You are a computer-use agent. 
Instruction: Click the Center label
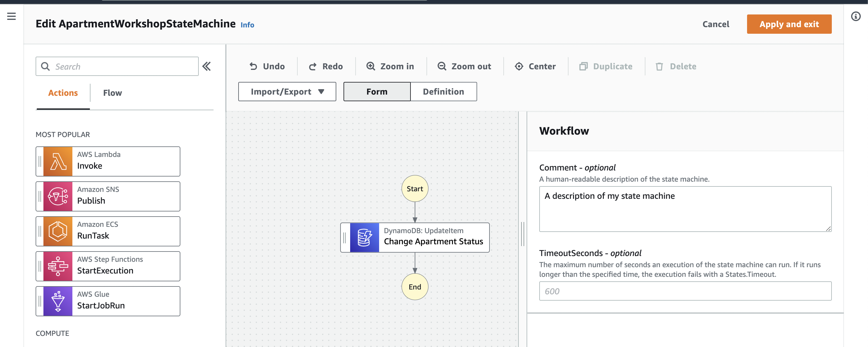click(542, 66)
